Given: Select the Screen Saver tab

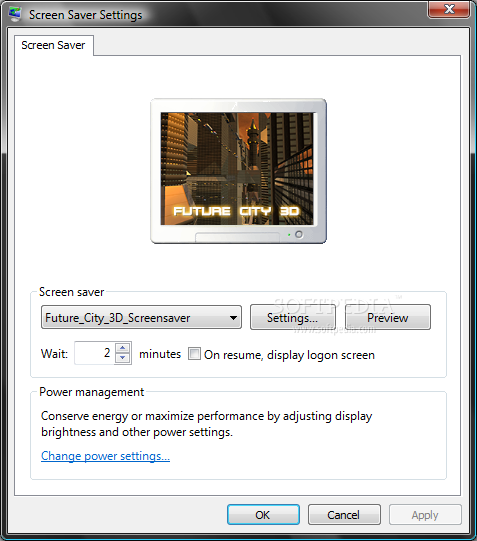Looking at the screenshot, I should [53, 45].
